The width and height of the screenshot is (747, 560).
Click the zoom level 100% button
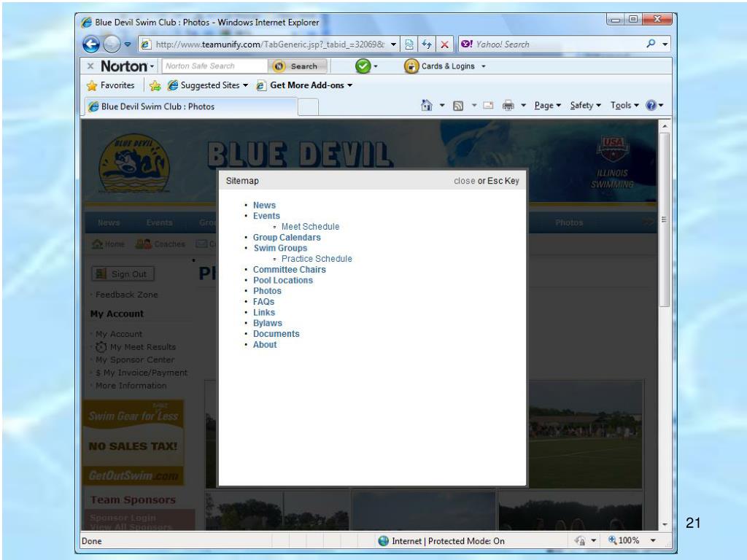(x=624, y=540)
